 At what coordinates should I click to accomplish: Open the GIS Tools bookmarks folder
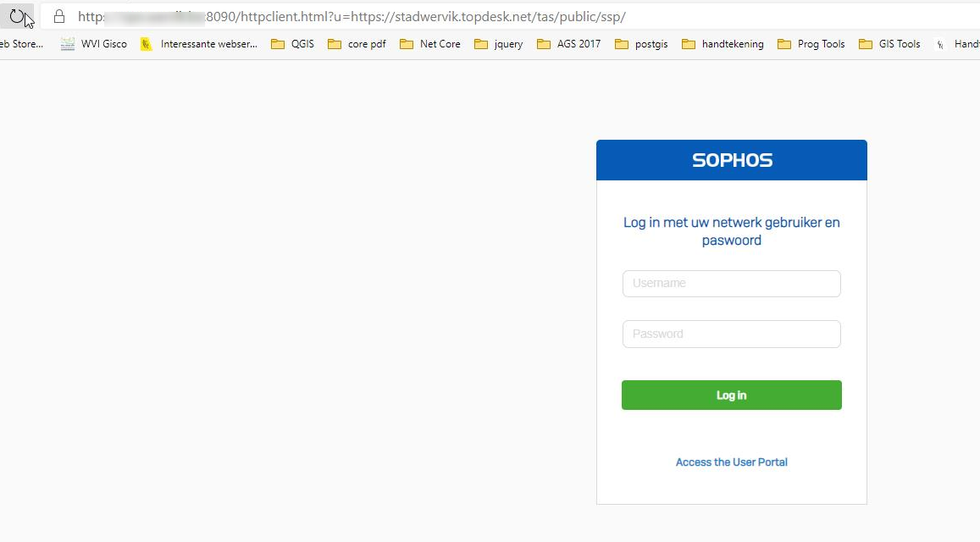pyautogui.click(x=889, y=44)
